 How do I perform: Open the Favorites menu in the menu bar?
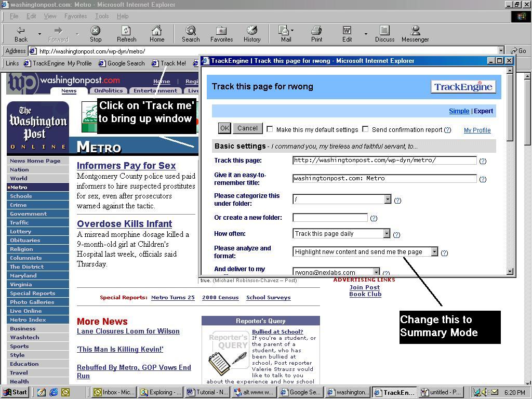coord(75,16)
